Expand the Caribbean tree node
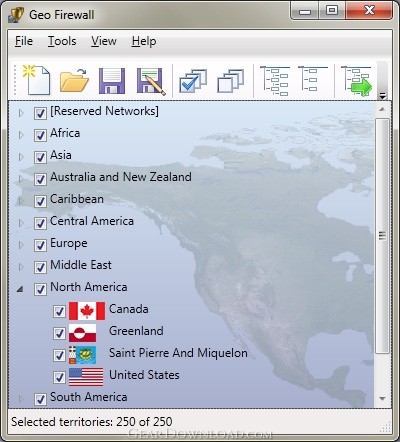 21,201
